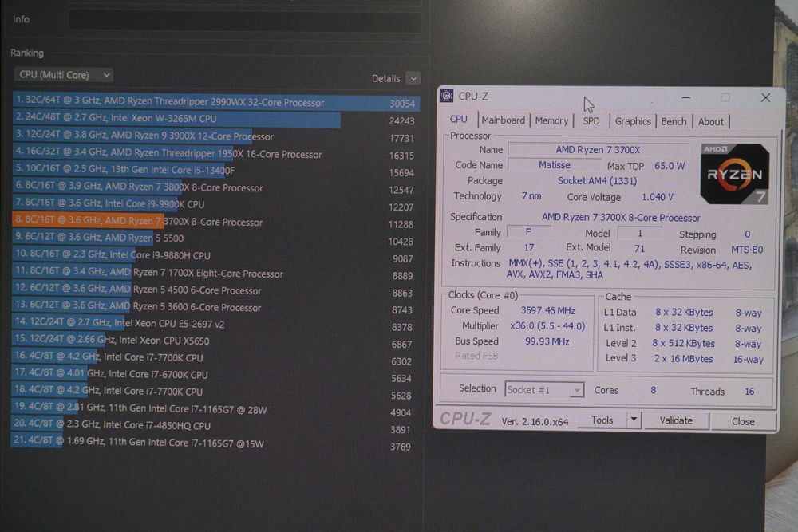The height and width of the screenshot is (532, 798).
Task: Select Xeon X5650 ranking row
Action: click(x=215, y=341)
